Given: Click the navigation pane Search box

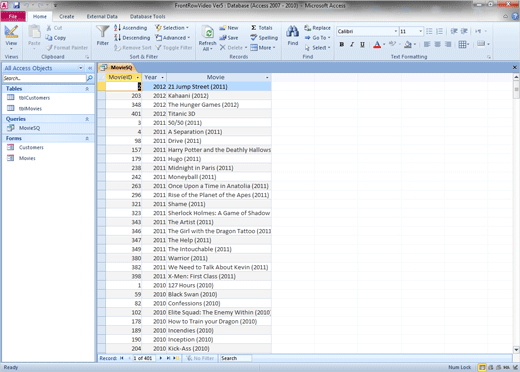Looking at the screenshot, I should [x=44, y=78].
